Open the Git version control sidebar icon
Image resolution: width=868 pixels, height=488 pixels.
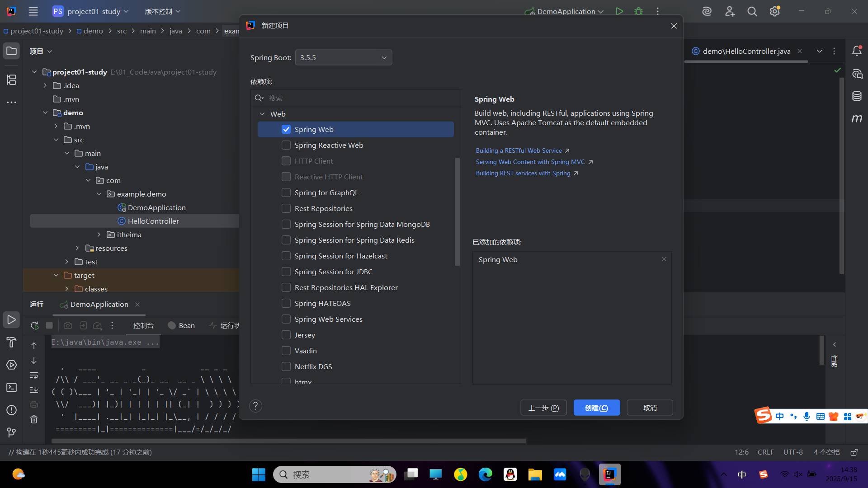point(12,432)
